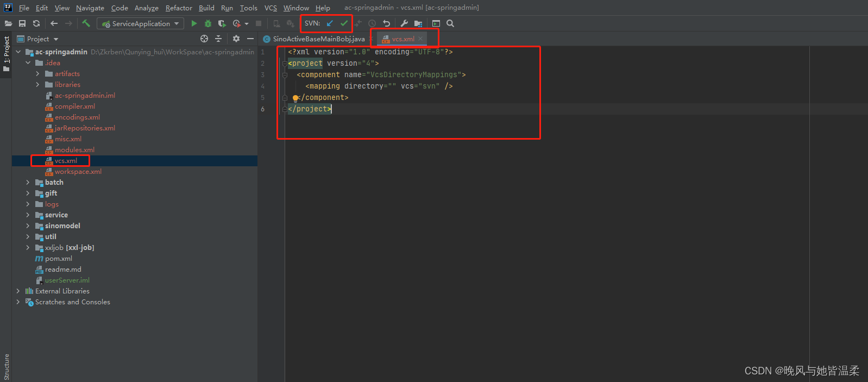The image size is (868, 382).
Task: Open the Structure tool window
Action: coord(6,367)
